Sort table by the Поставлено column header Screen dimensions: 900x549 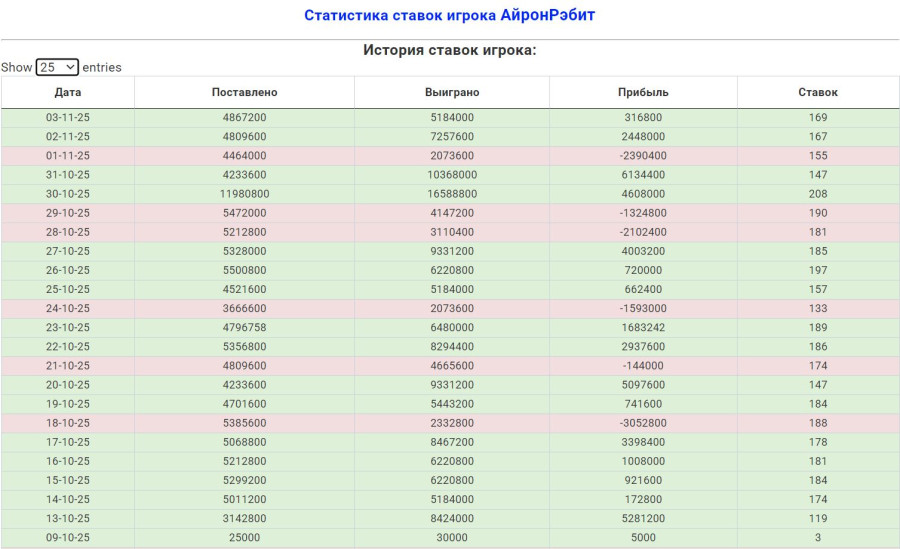[x=244, y=92]
